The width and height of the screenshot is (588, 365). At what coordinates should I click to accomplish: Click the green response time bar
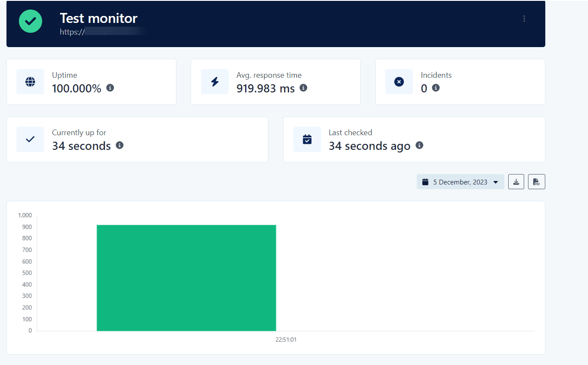(186, 278)
